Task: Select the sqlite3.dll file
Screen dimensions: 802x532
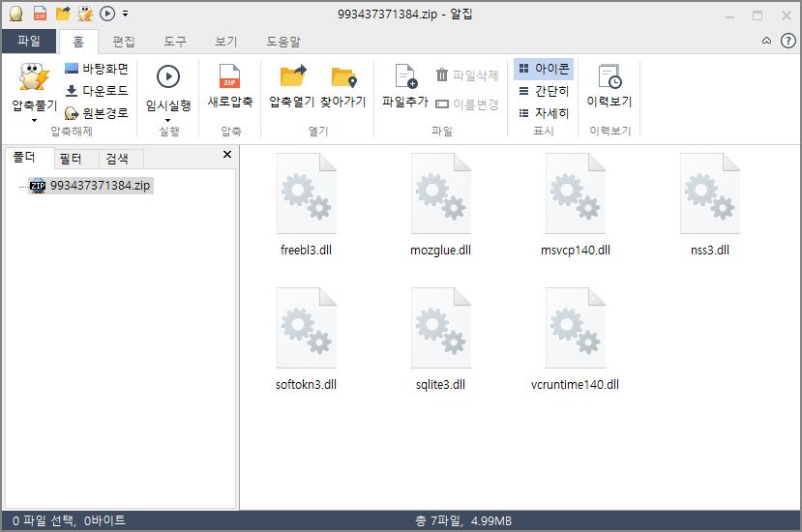Action: coord(440,340)
